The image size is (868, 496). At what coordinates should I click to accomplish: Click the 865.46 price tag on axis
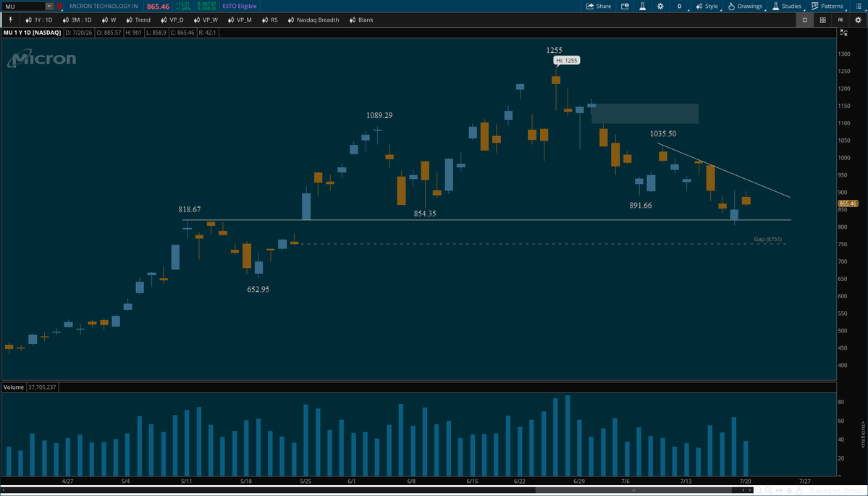tap(848, 203)
